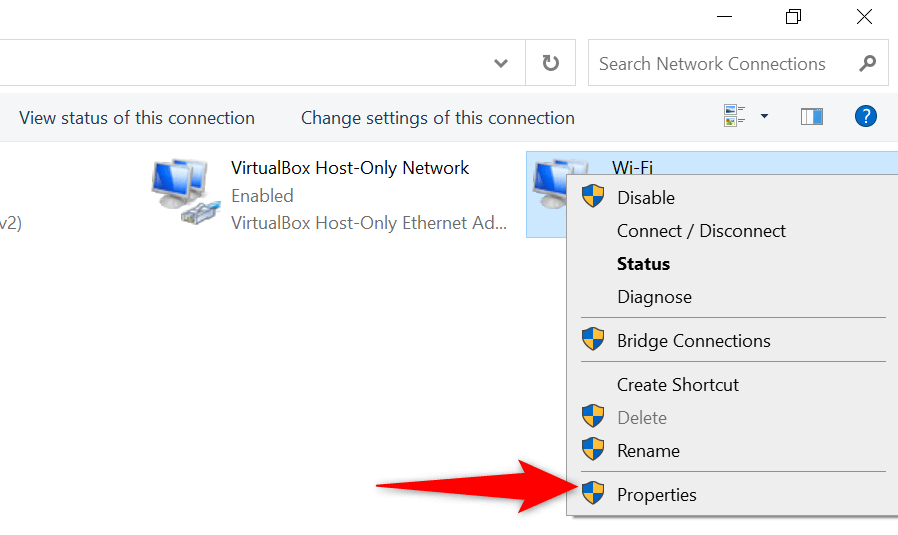This screenshot has width=898, height=535.
Task: Open the address bar history dropdown
Action: 502,64
